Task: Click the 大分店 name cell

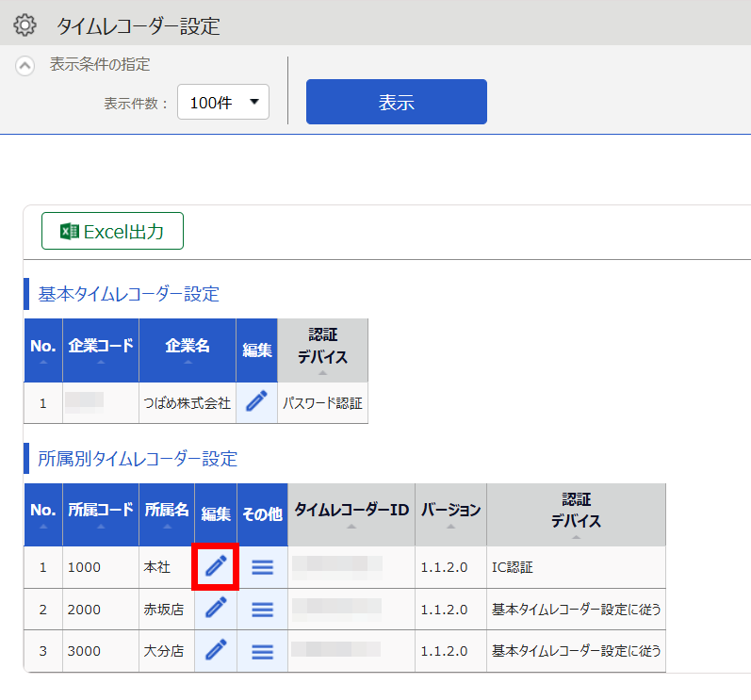Action: (x=167, y=651)
